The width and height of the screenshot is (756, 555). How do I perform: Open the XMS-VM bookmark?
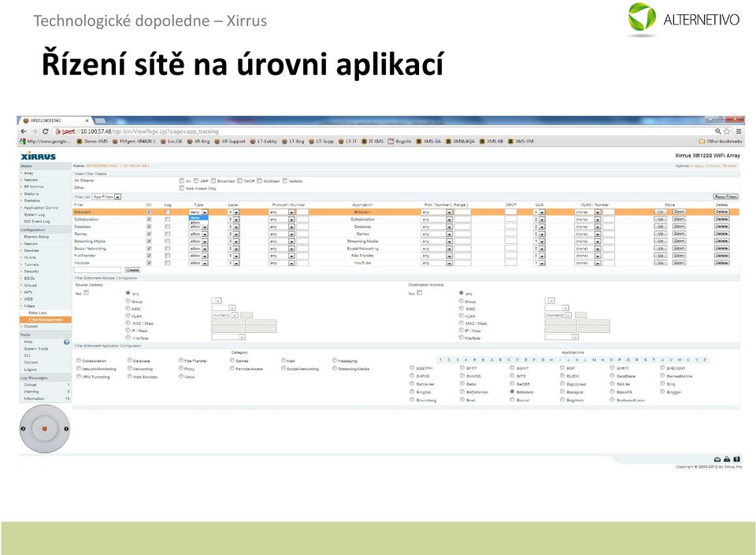pos(521,142)
